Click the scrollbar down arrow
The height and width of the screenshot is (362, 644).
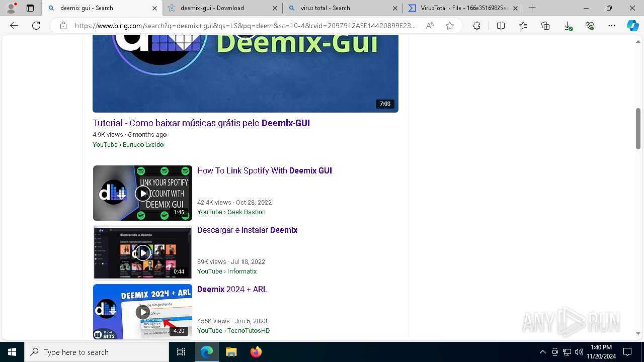pos(638,333)
